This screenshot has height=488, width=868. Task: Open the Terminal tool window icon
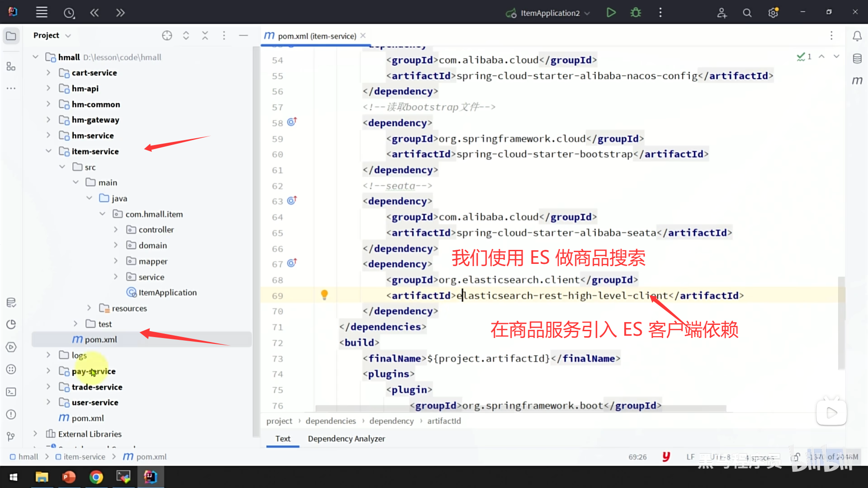point(11,392)
